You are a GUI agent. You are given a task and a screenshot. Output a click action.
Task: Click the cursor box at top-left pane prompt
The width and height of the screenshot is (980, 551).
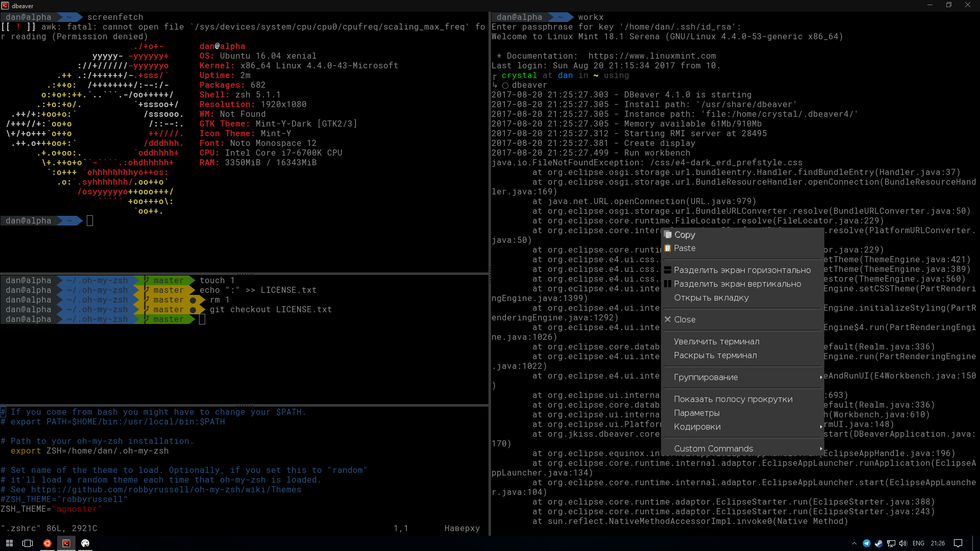pos(90,220)
